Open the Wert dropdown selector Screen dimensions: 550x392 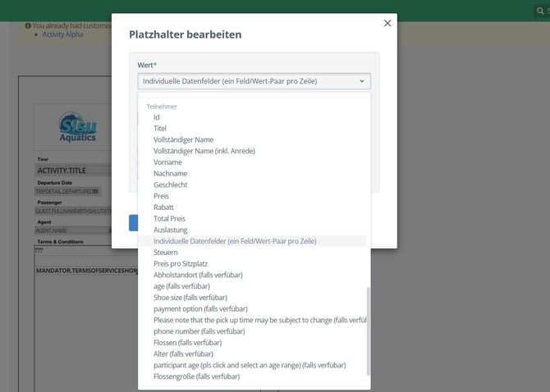click(254, 81)
